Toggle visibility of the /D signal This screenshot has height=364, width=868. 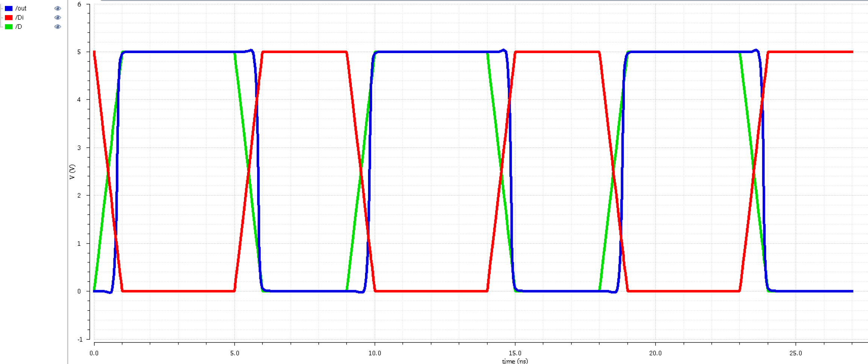(57, 27)
